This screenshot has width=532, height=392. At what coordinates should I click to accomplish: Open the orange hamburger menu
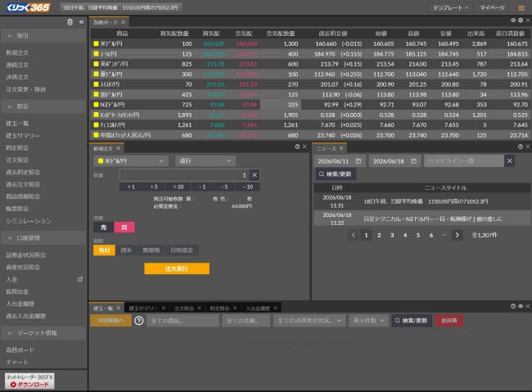[521, 8]
